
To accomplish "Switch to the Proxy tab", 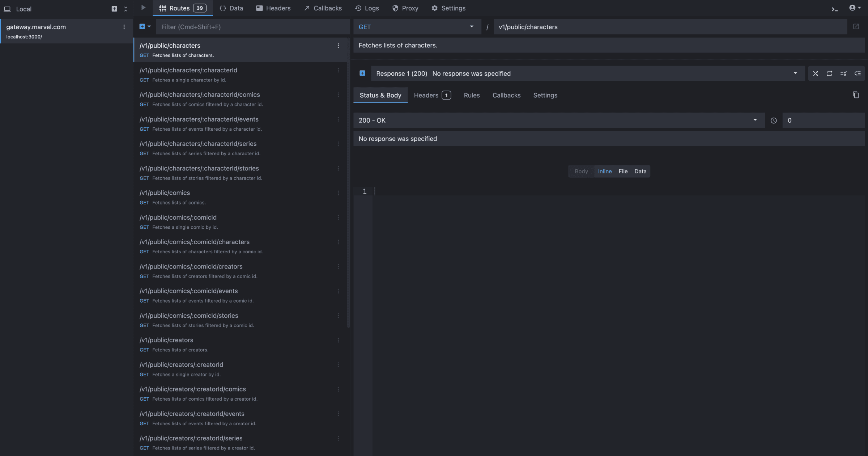I will (405, 8).
